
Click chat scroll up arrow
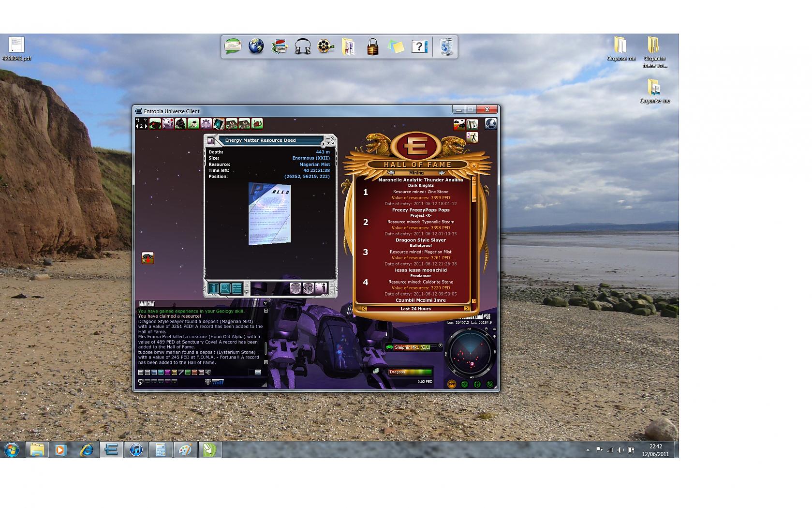(x=266, y=311)
